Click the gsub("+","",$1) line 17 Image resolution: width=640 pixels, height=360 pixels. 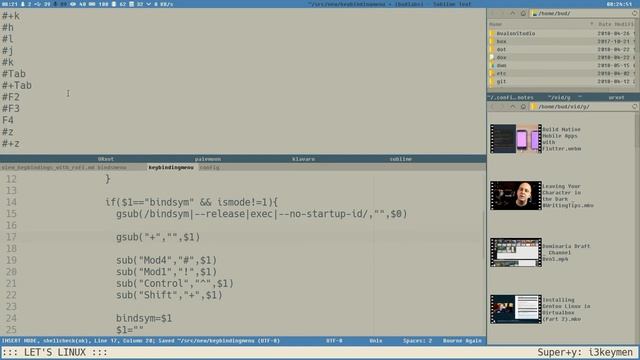(158, 237)
